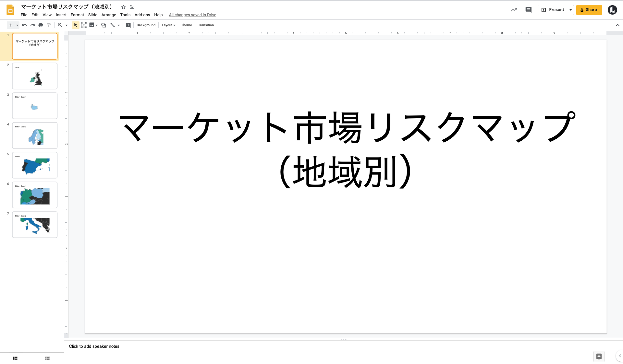Open 'All changes saved in Drive' link
Image resolution: width=623 pixels, height=364 pixels.
[192, 15]
